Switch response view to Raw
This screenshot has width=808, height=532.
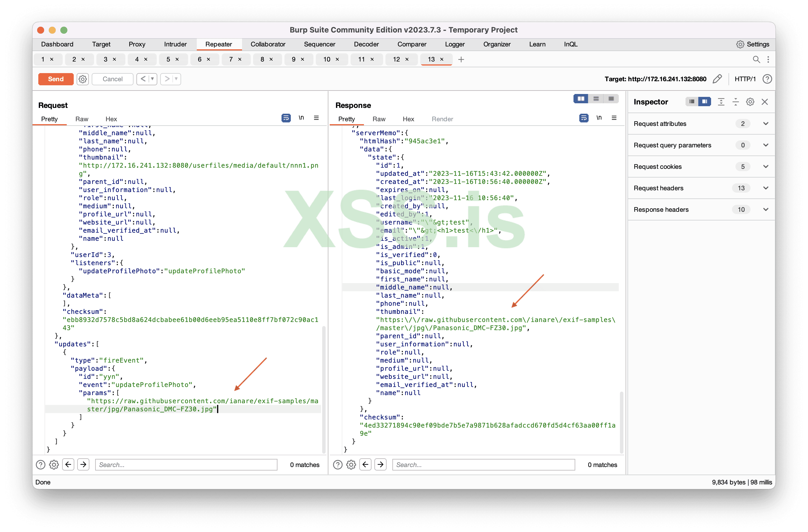(x=378, y=119)
